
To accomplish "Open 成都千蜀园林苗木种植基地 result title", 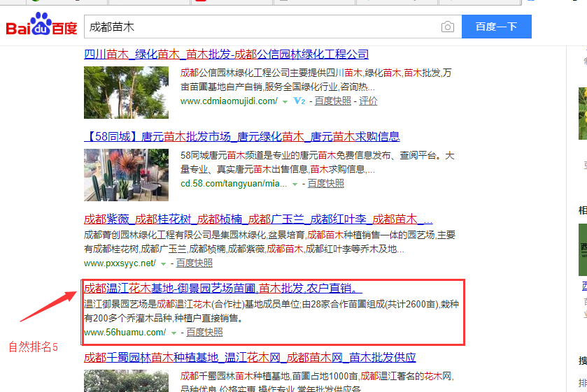I will pos(250,358).
